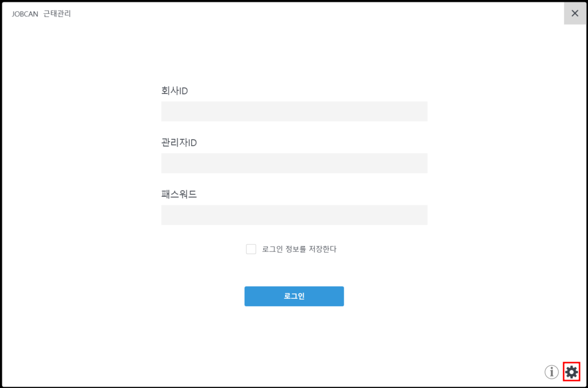
Task: Open settings with the gear icon
Action: tap(572, 372)
